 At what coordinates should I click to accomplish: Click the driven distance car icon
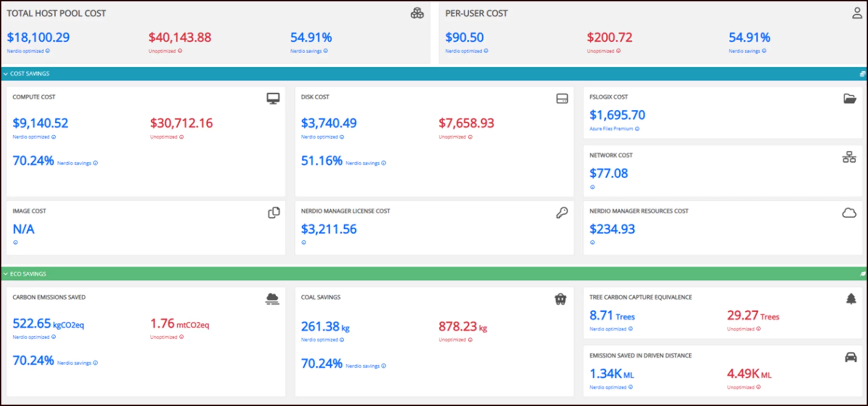(x=850, y=357)
